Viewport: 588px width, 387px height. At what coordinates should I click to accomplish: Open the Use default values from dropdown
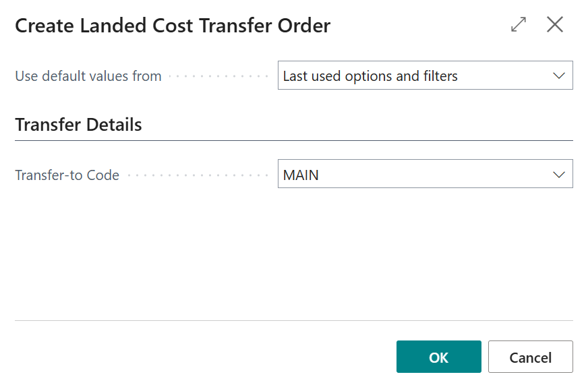click(425, 76)
